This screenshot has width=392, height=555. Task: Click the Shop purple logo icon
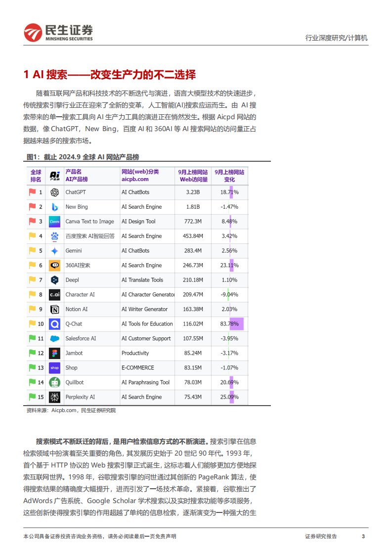coord(55,368)
